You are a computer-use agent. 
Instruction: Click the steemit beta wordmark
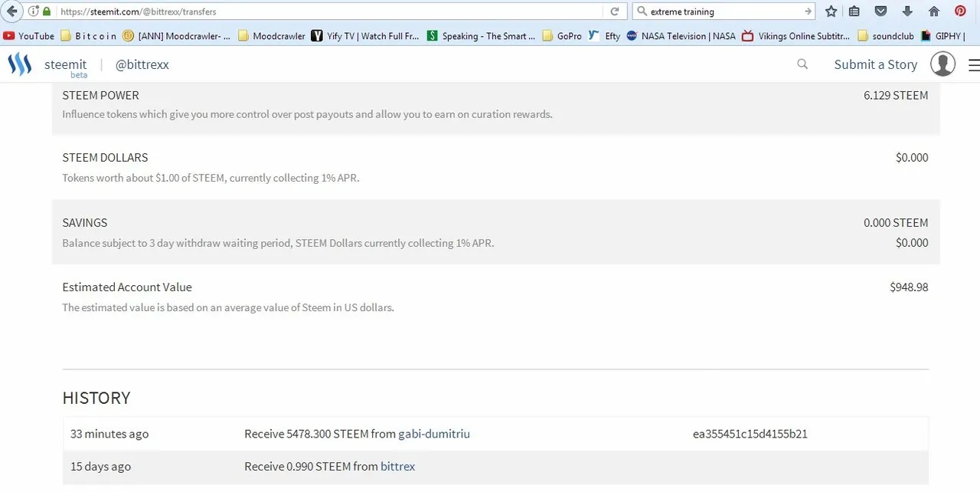pos(66,67)
